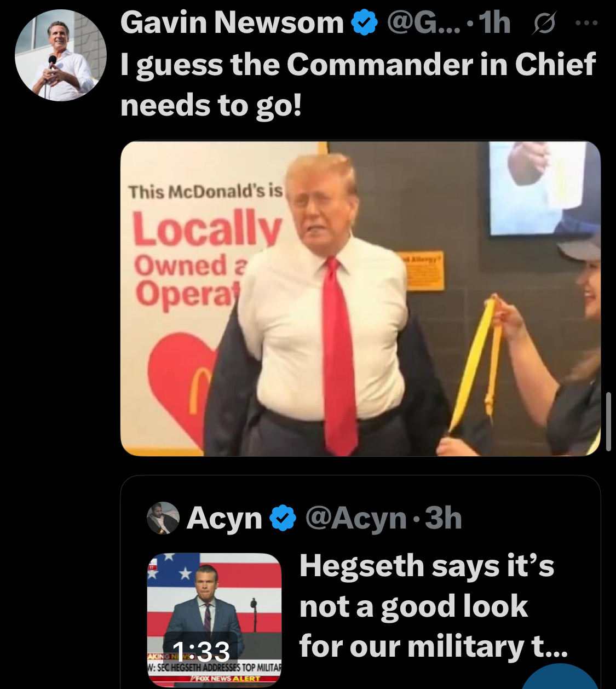The height and width of the screenshot is (689, 616).
Task: Open the truncated @G... handle
Action: click(x=424, y=23)
